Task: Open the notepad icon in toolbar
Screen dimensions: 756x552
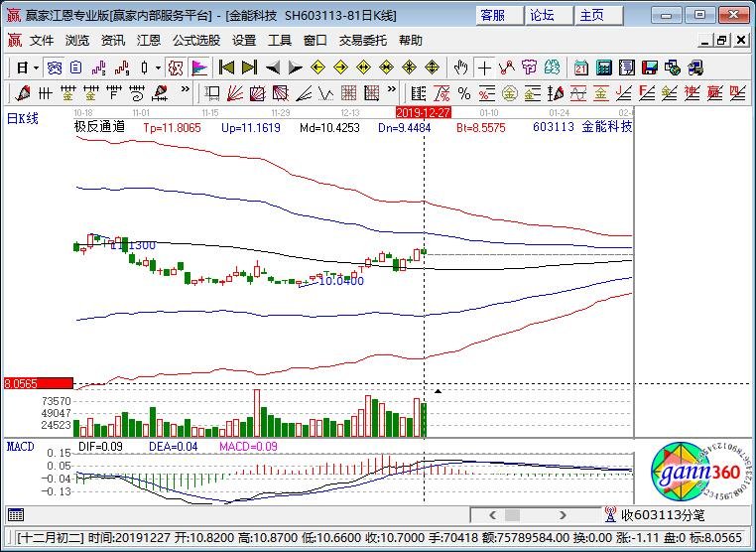Action: point(626,68)
